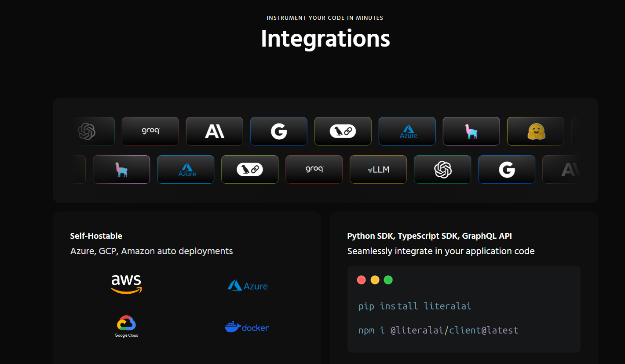Select the Azure logo under Self-Hostable

[x=248, y=286]
